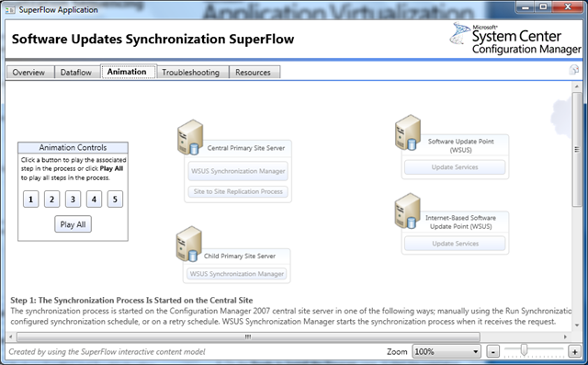The height and width of the screenshot is (365, 588).
Task: Click the System Center Configuration Manager logo
Action: coord(515,39)
